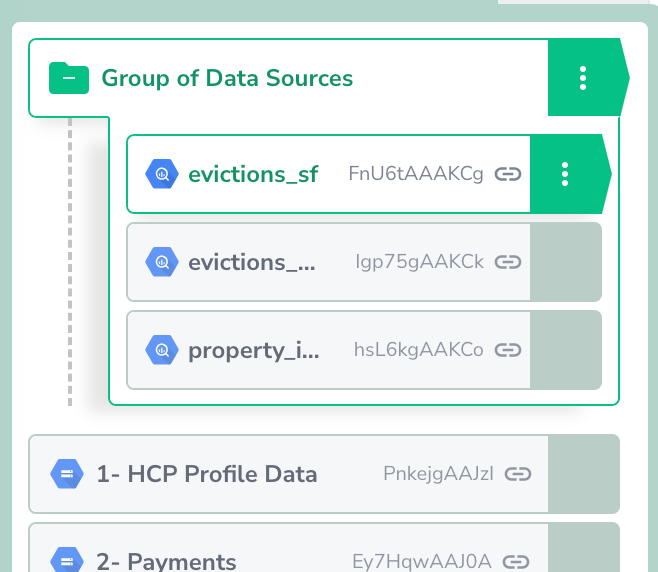Viewport: 658px width, 572px height.
Task: Open the 1- HCP Profile Data source
Action: [207, 474]
